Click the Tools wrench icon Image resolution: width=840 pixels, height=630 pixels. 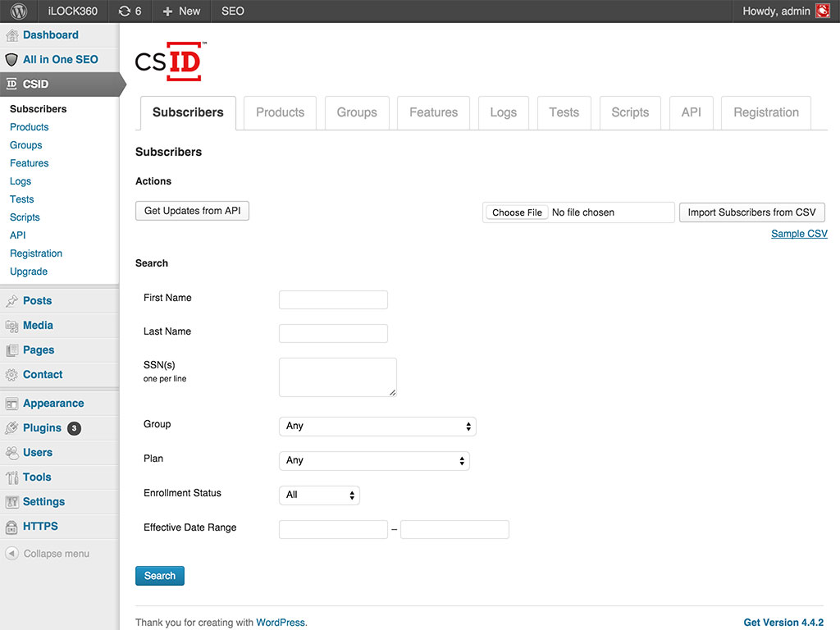click(11, 477)
